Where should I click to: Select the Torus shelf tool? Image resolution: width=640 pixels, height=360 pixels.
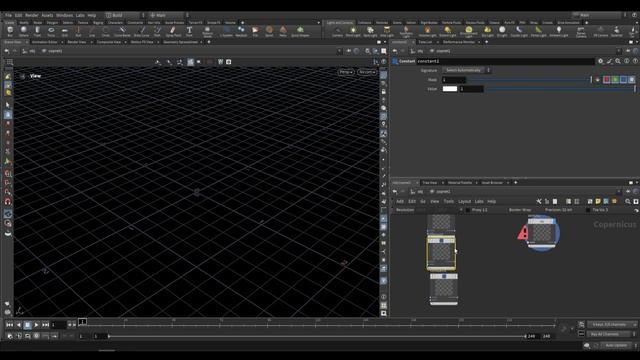[x=51, y=31]
